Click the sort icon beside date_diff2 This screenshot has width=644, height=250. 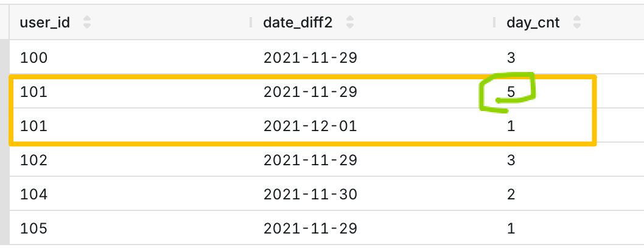point(350,23)
